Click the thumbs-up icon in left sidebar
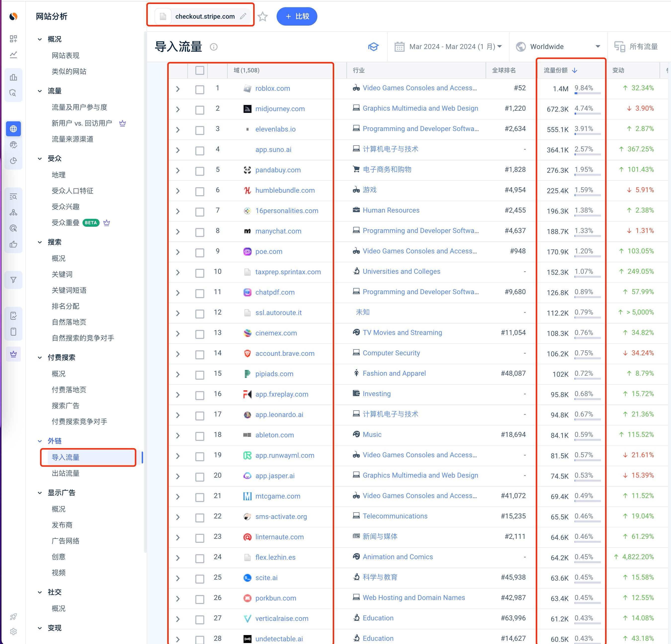This screenshot has width=671, height=644. [x=13, y=244]
